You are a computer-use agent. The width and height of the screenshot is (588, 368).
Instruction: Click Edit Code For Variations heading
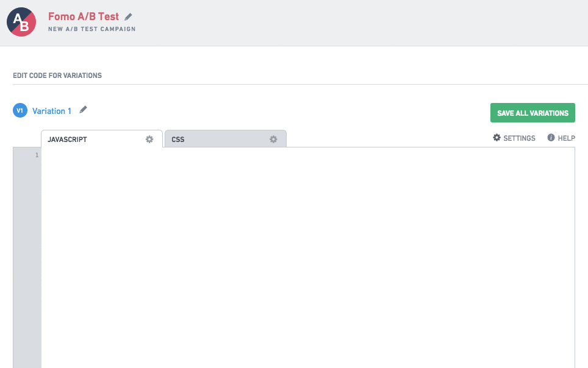[57, 76]
